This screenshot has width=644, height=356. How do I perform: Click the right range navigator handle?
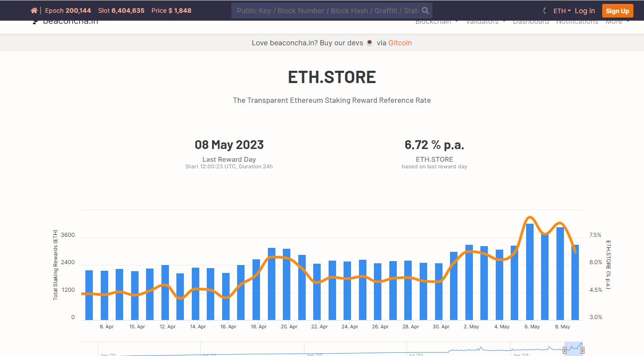582,350
